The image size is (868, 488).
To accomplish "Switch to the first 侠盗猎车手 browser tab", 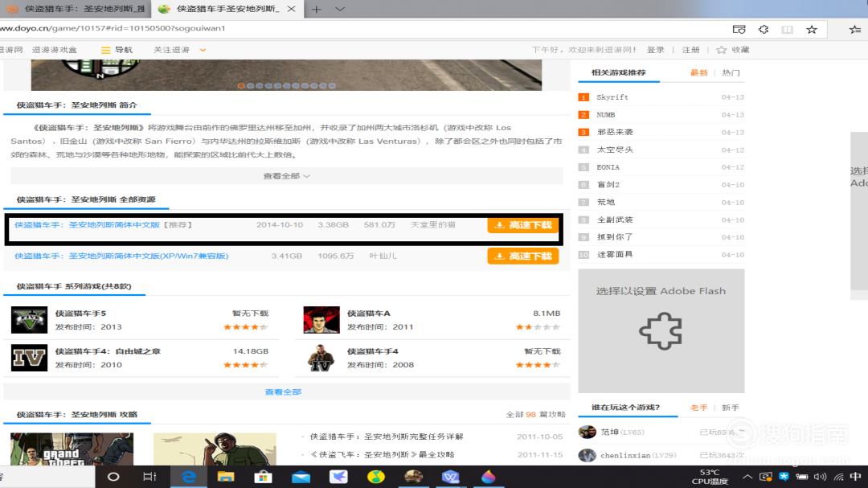I will [76, 9].
